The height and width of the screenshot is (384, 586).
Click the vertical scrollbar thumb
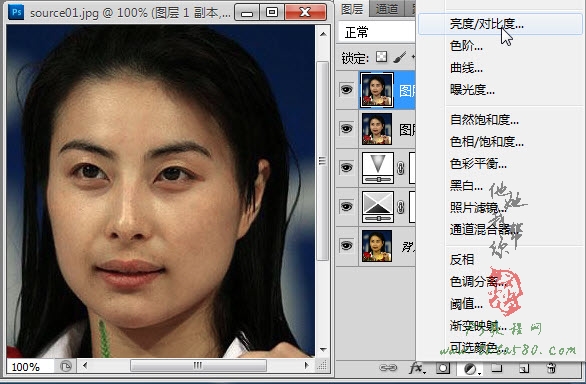322,161
